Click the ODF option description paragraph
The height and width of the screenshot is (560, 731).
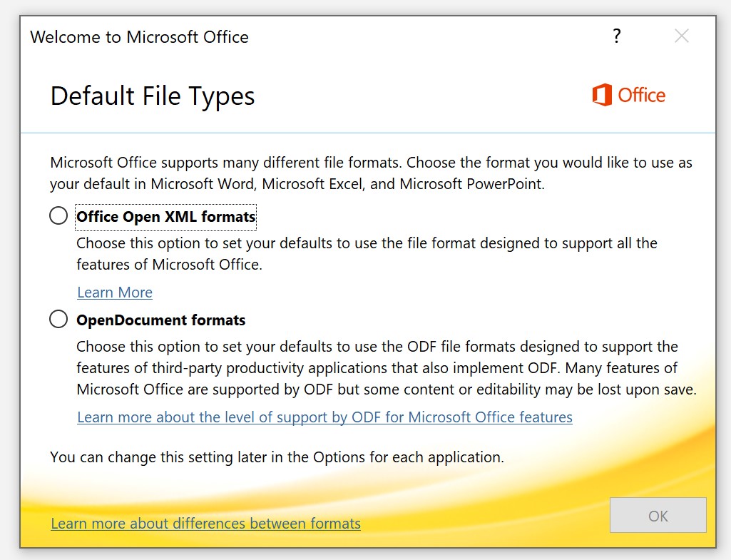tap(386, 368)
